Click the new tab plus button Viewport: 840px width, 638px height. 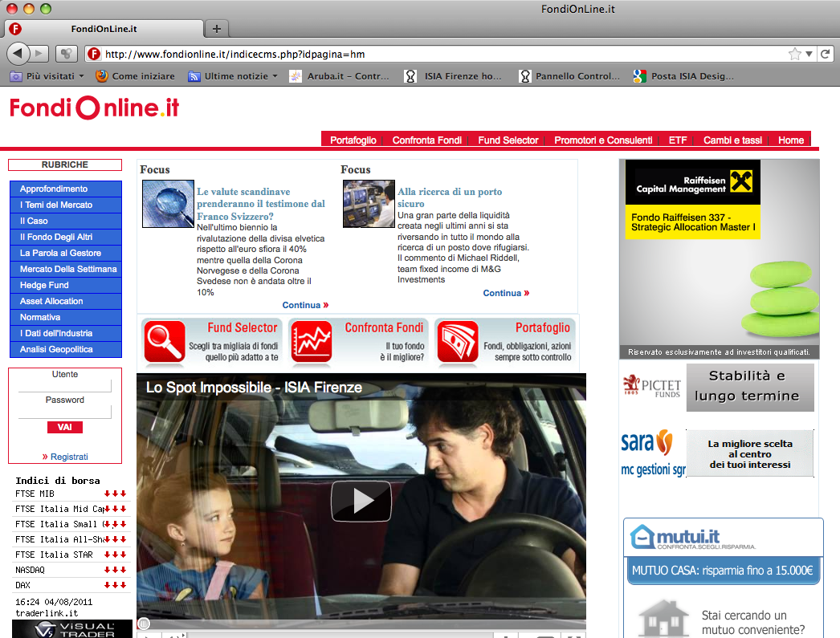point(216,29)
